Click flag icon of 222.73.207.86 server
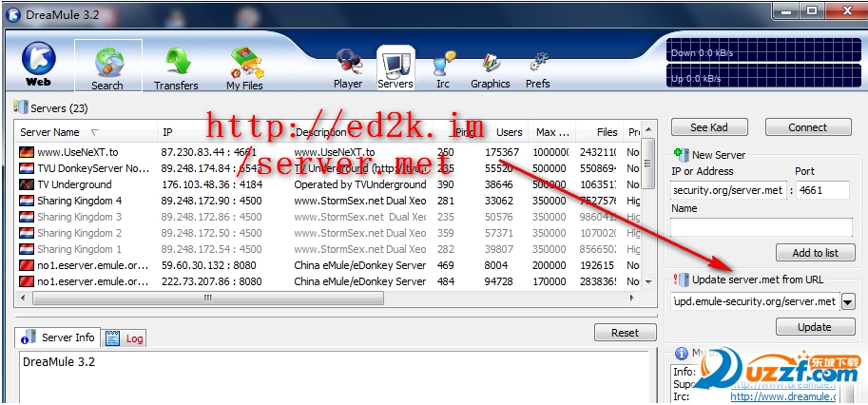Screen dimensions: 868x405 [x=27, y=281]
